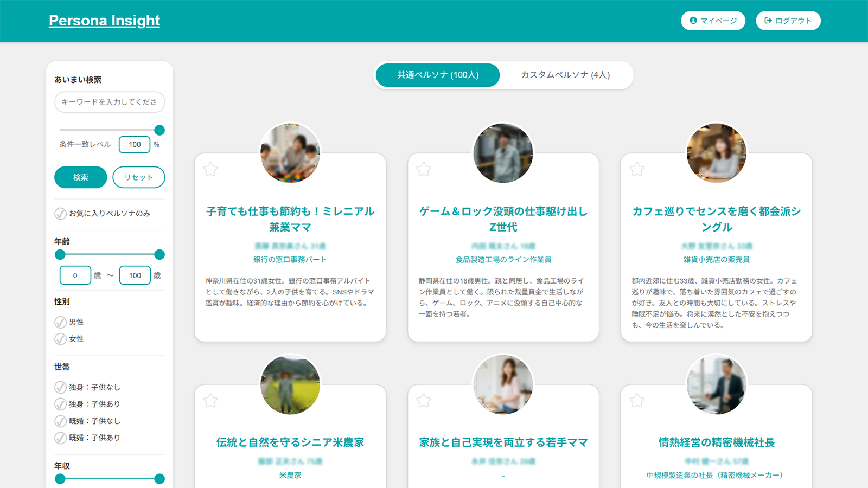Click the keyword search input field
Viewport: 868px width, 488px height.
110,102
